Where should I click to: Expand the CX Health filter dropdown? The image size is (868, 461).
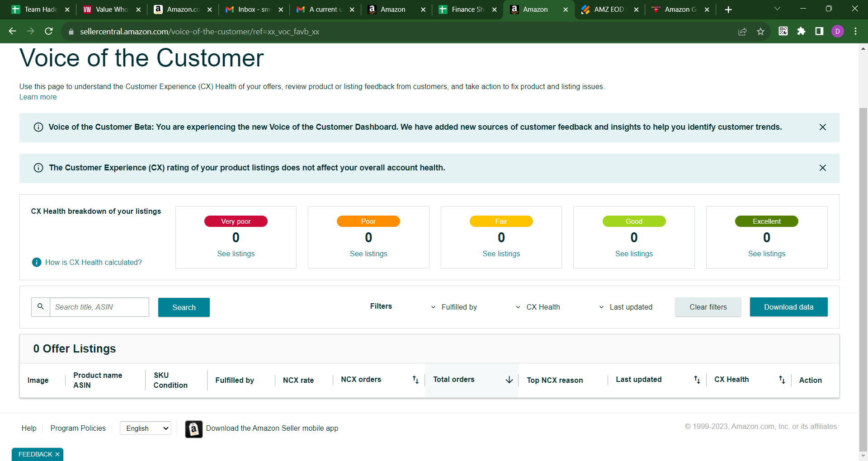tap(538, 307)
